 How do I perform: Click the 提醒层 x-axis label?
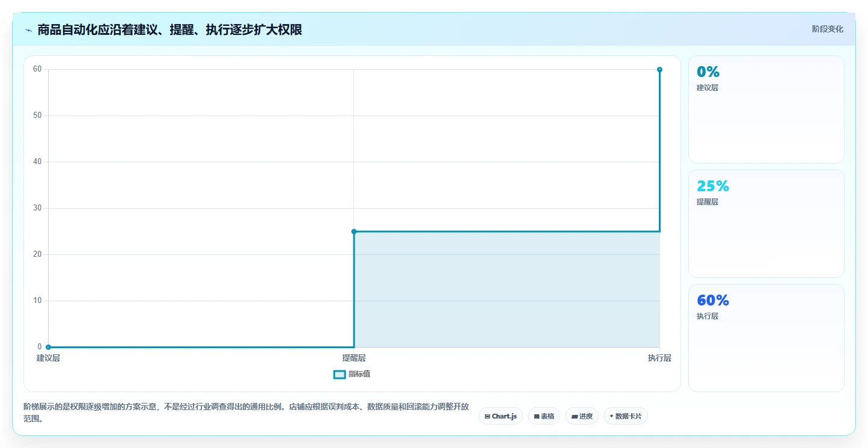point(354,358)
